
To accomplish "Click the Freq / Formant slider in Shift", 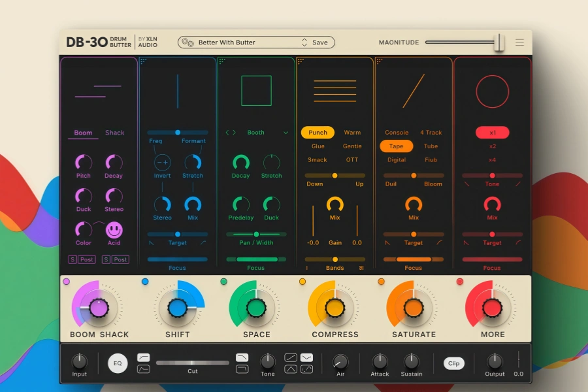I will coord(178,133).
